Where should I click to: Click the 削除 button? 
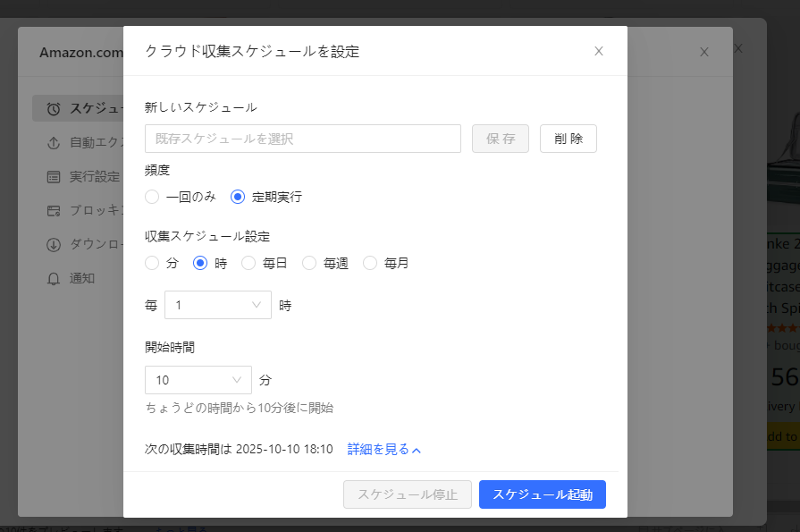pyautogui.click(x=568, y=139)
